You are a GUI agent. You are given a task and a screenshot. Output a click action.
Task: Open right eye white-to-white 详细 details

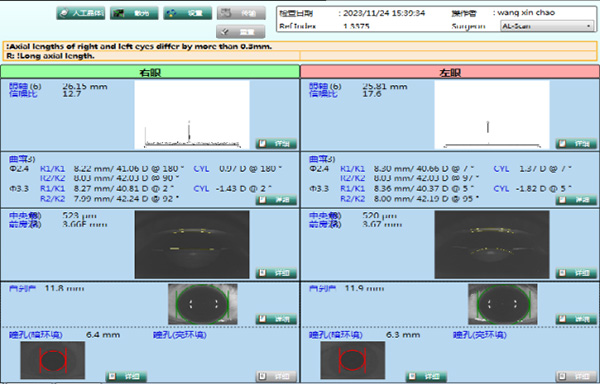tap(276, 319)
